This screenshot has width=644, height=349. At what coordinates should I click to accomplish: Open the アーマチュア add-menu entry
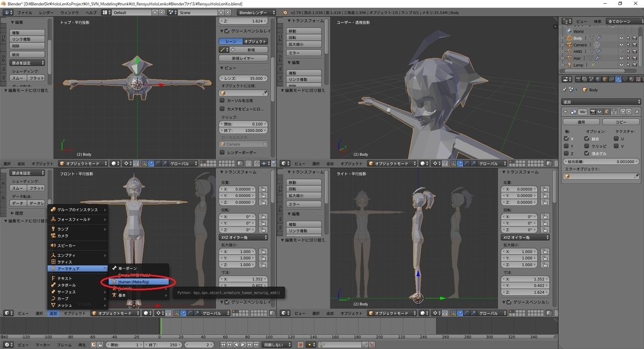pos(78,269)
